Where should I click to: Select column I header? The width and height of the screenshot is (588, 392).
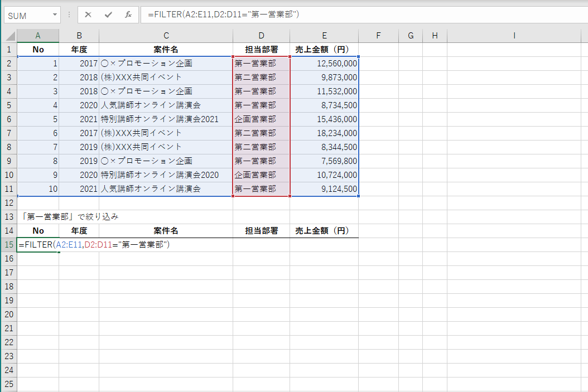[514, 35]
